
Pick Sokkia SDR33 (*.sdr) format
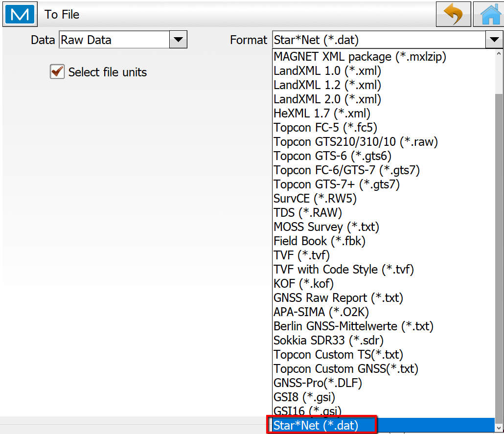(x=328, y=341)
